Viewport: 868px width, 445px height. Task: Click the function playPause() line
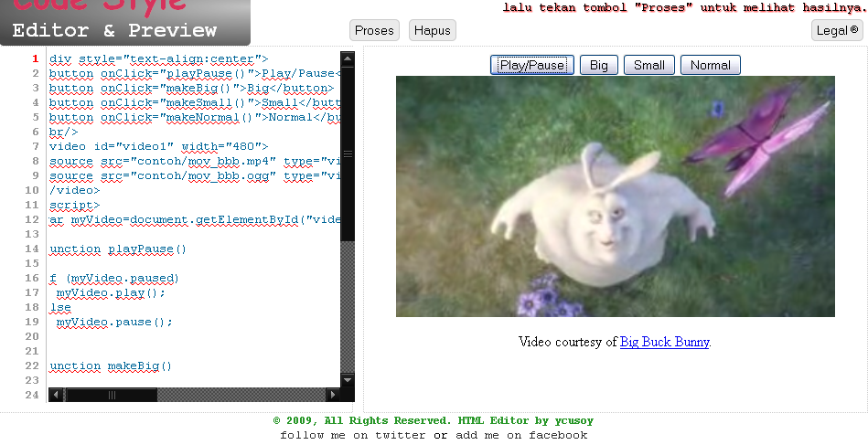click(x=118, y=249)
